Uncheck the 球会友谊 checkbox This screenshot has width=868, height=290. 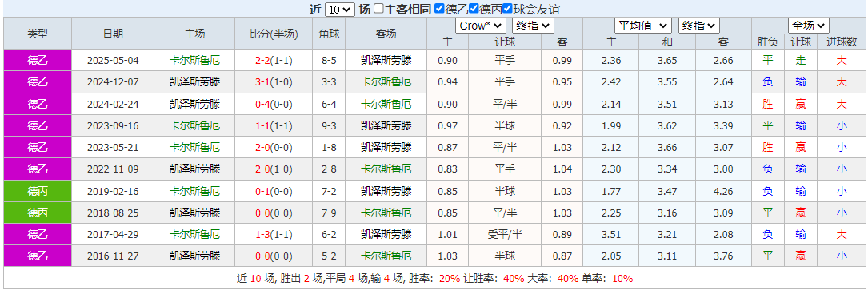508,9
